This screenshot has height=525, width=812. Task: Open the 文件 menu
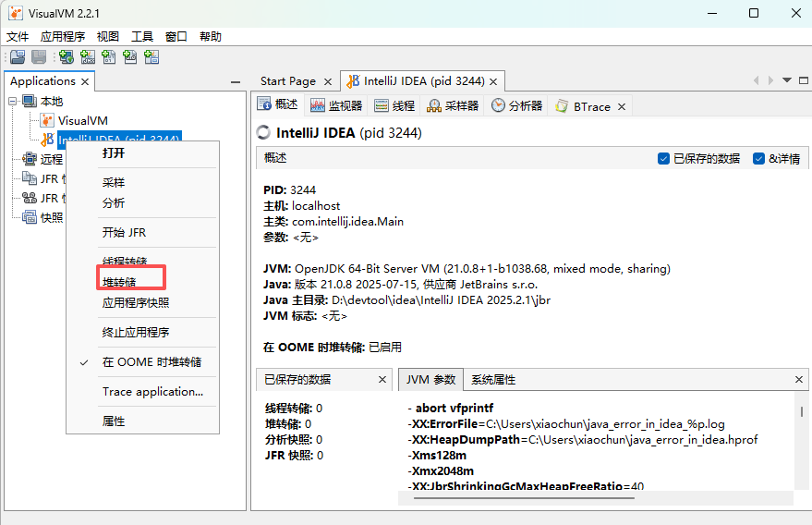click(x=18, y=36)
